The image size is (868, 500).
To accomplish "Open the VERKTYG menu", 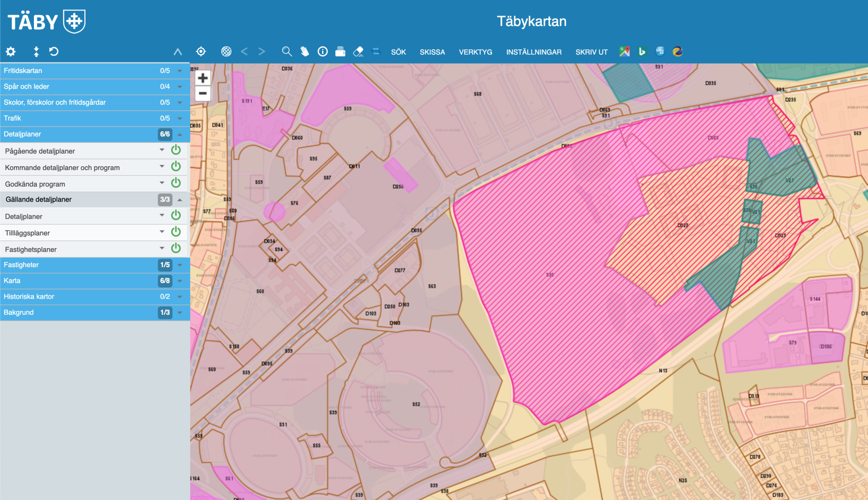I will click(x=475, y=52).
